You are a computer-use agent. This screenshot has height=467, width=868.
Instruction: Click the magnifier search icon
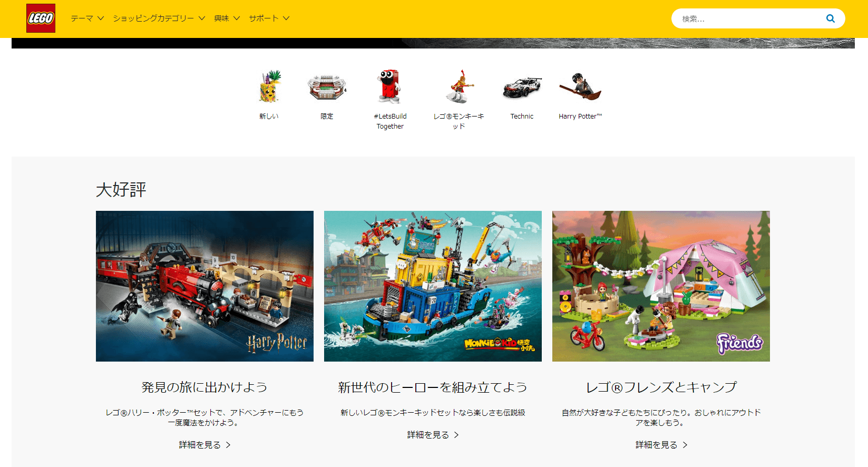click(831, 18)
